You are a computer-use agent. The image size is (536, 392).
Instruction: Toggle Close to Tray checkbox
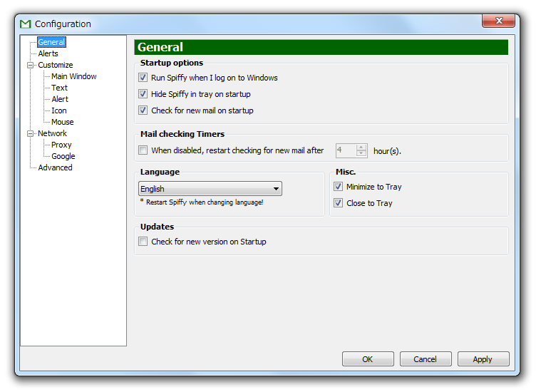[338, 203]
